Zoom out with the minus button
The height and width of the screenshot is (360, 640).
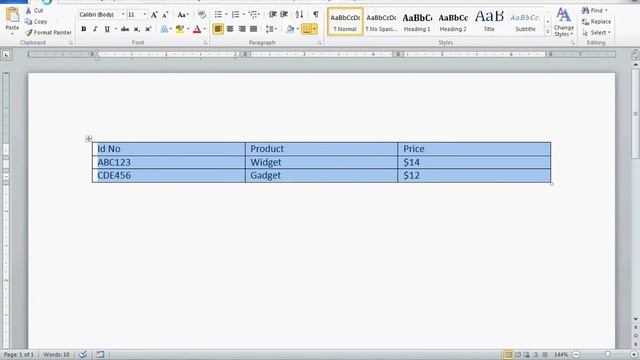pyautogui.click(x=576, y=354)
